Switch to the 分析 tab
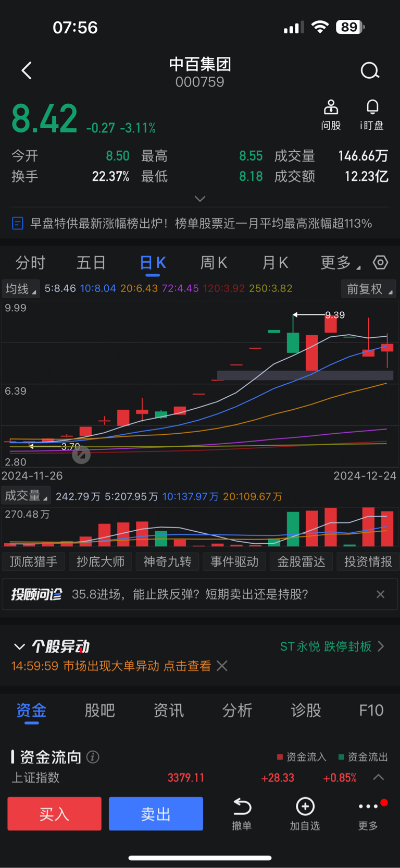 click(237, 710)
